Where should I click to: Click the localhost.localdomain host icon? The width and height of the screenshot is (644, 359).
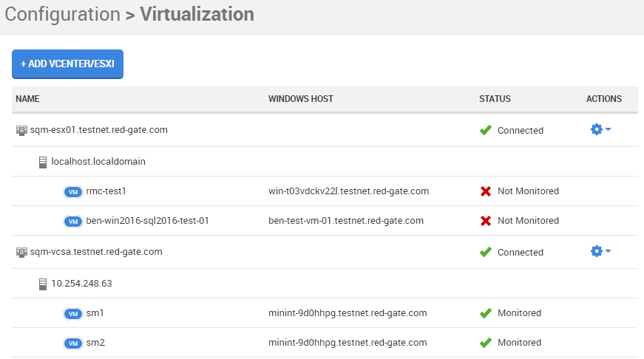click(43, 161)
